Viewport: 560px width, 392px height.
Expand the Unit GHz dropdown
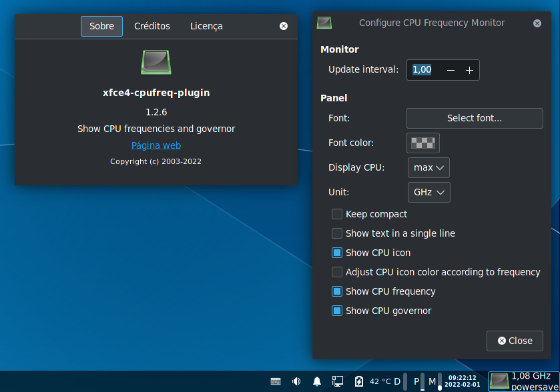point(429,192)
